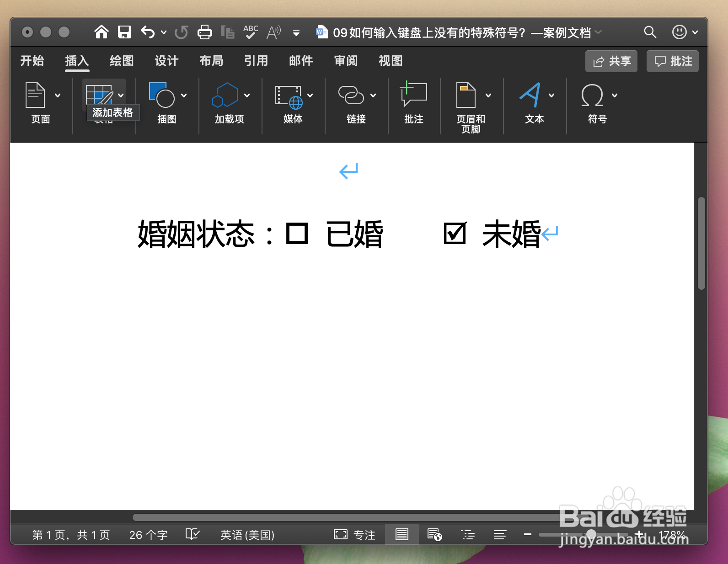Image resolution: width=728 pixels, height=564 pixels.
Task: Click the 共享 share button
Action: (x=611, y=61)
